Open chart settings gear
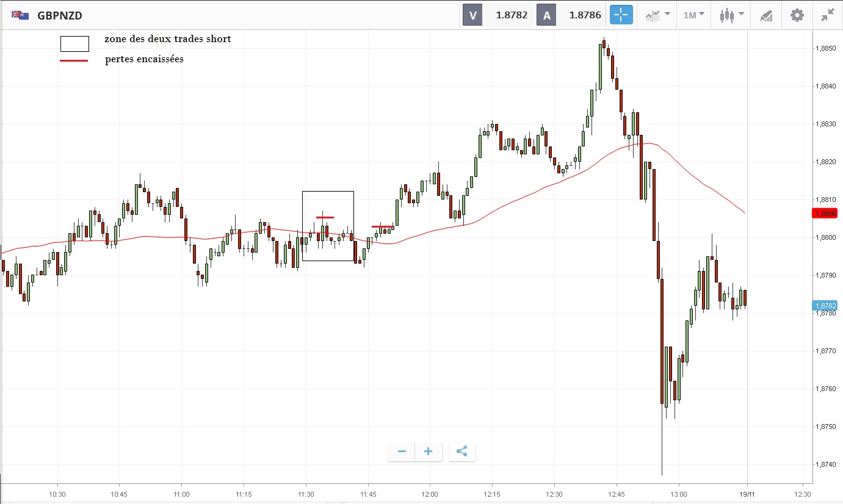843x504 pixels. click(x=797, y=15)
